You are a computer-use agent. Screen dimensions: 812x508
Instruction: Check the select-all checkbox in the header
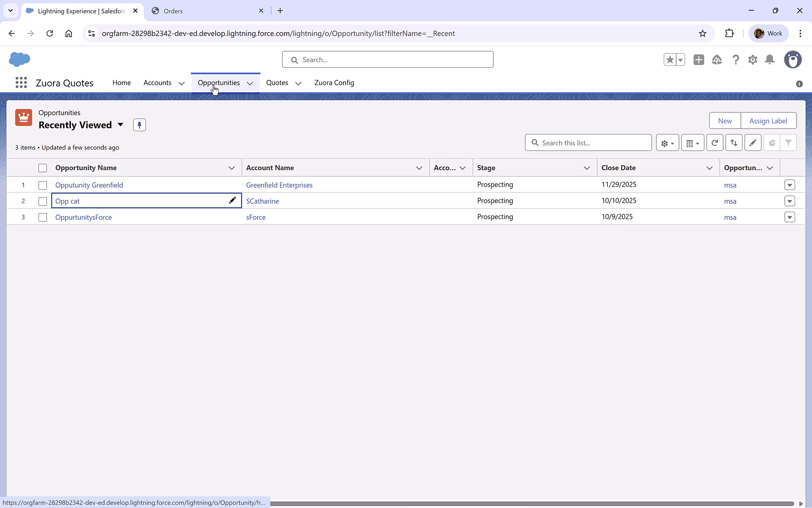pos(43,167)
